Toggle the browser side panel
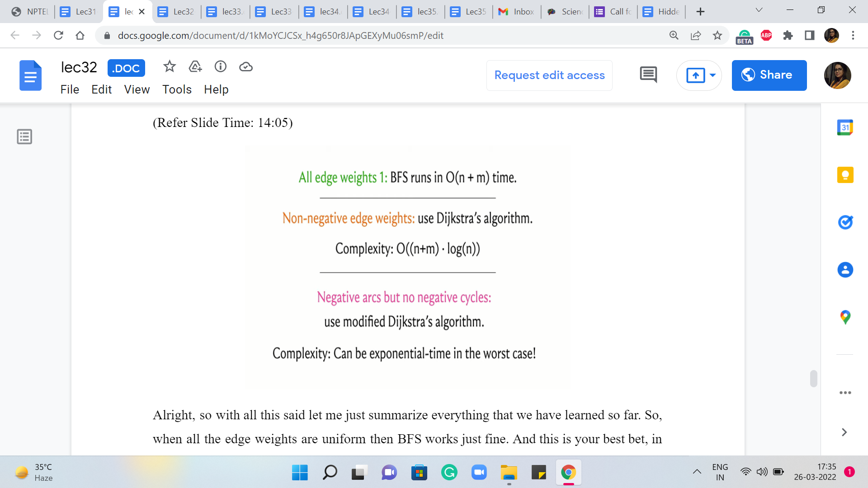This screenshot has width=868, height=488. click(x=810, y=35)
